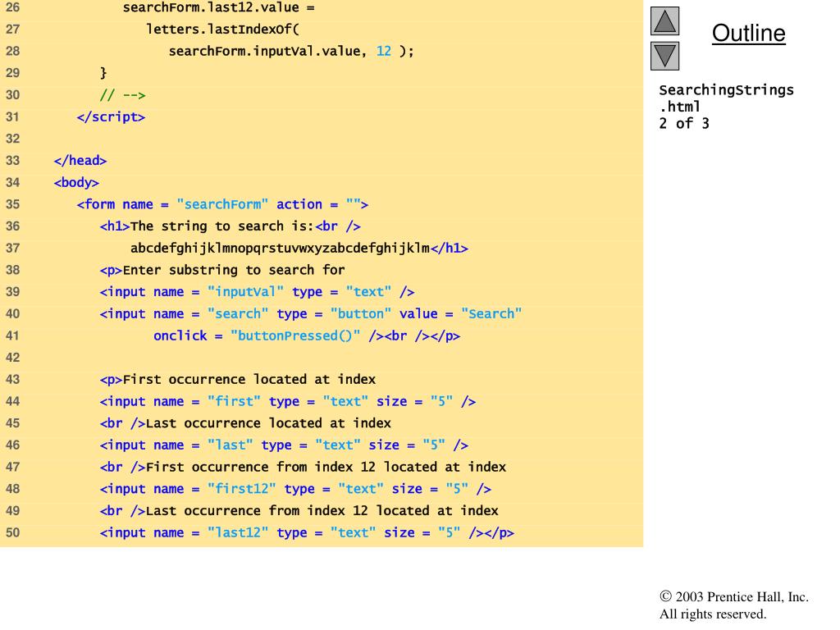Image resolution: width=840 pixels, height=630 pixels.
Task: Click the "Search" value attribute on line 40
Action: tap(491, 313)
